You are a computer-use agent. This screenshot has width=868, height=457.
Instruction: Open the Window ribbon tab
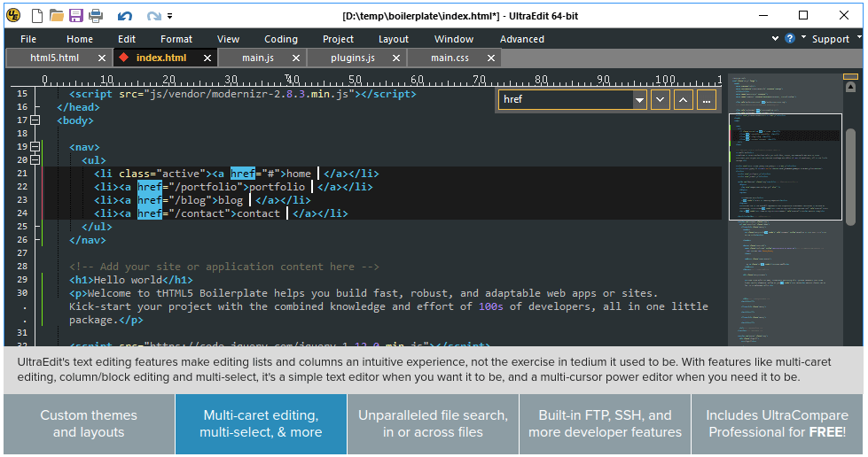(x=454, y=39)
